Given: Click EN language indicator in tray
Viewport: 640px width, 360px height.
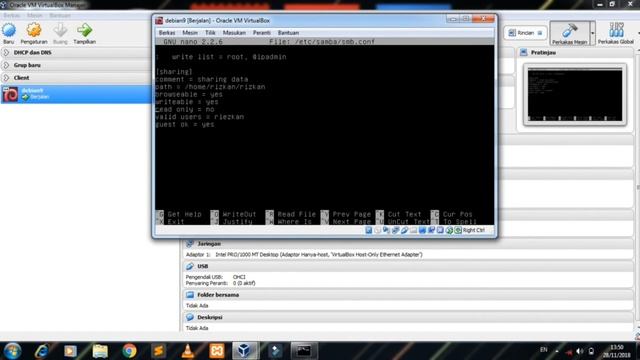Looking at the screenshot, I should click(x=544, y=350).
